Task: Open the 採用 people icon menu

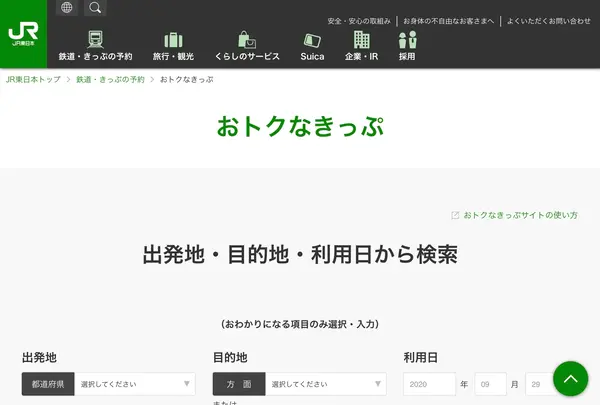Action: (407, 46)
